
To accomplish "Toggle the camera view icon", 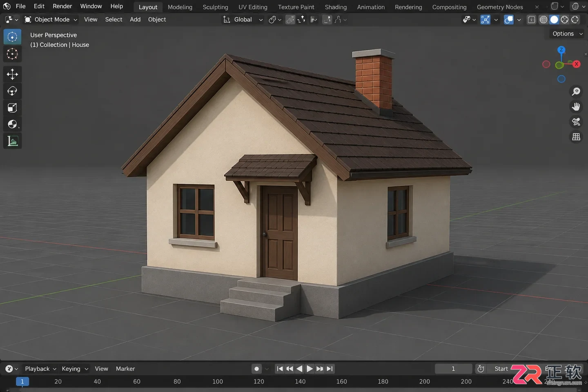I will pyautogui.click(x=576, y=122).
